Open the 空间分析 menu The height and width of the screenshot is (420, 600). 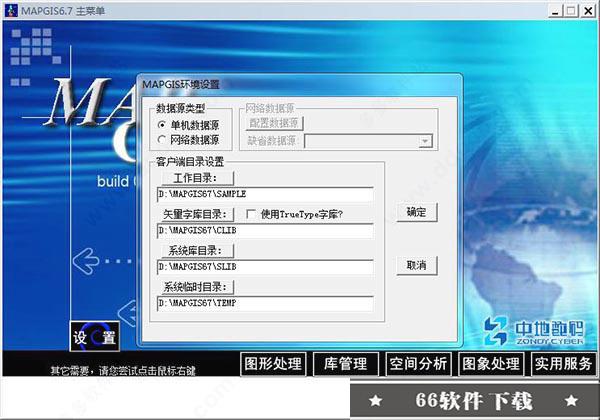point(418,363)
